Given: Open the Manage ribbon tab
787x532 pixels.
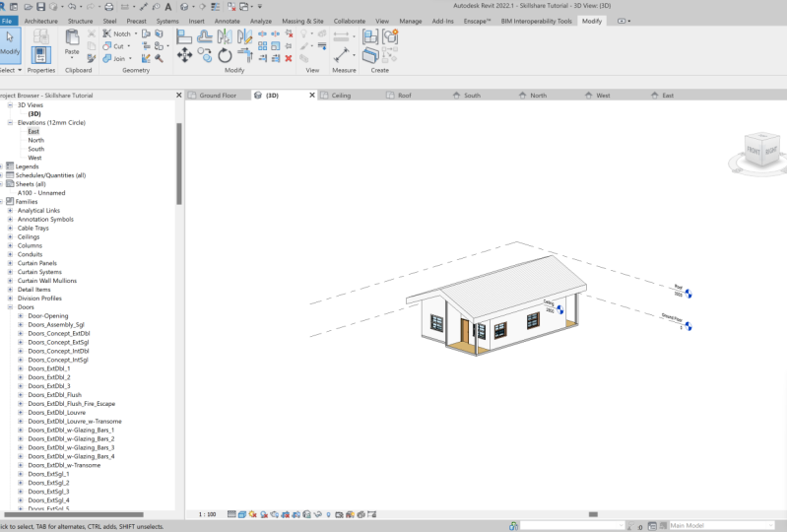Looking at the screenshot, I should 411,21.
